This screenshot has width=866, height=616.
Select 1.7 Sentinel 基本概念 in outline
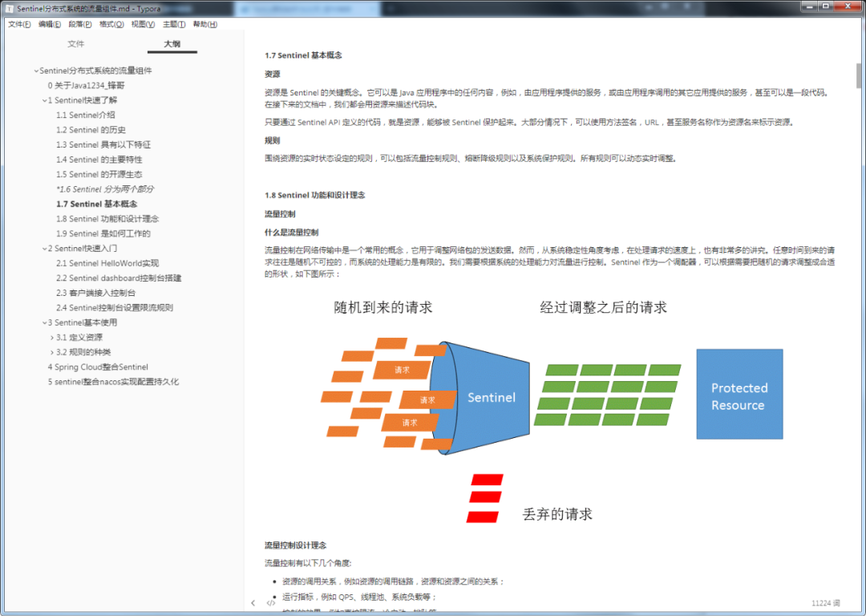click(x=97, y=204)
